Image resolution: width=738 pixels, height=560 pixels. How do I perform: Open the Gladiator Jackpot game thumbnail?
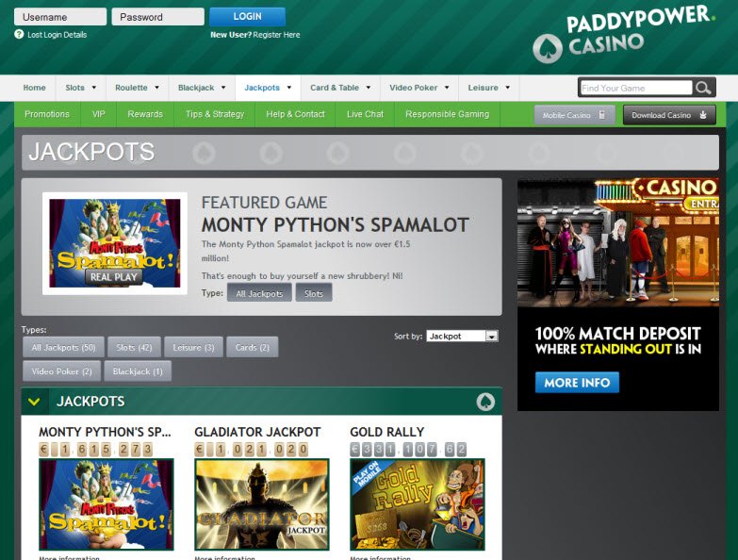262,504
